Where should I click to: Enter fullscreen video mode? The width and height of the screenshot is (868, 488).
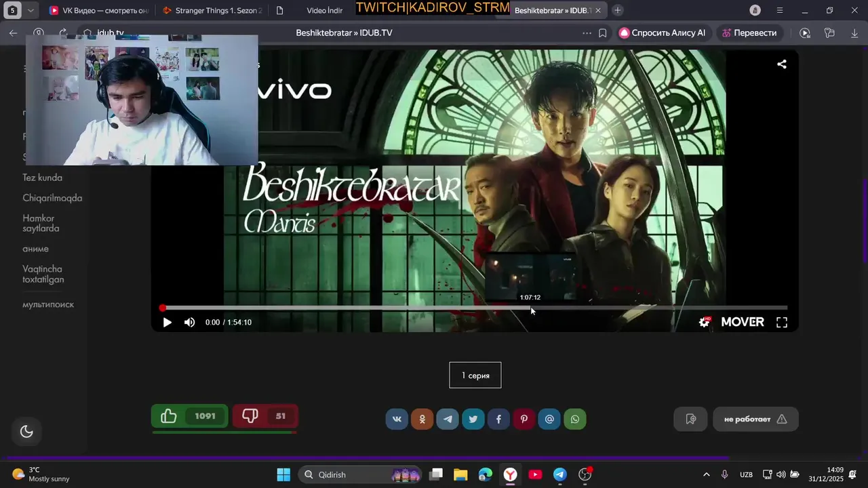tap(782, 323)
